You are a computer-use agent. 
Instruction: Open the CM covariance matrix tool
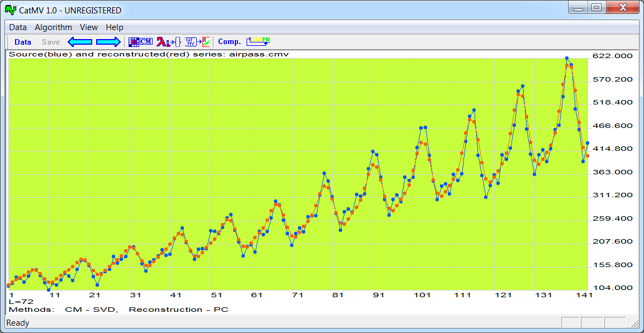pyautogui.click(x=140, y=42)
